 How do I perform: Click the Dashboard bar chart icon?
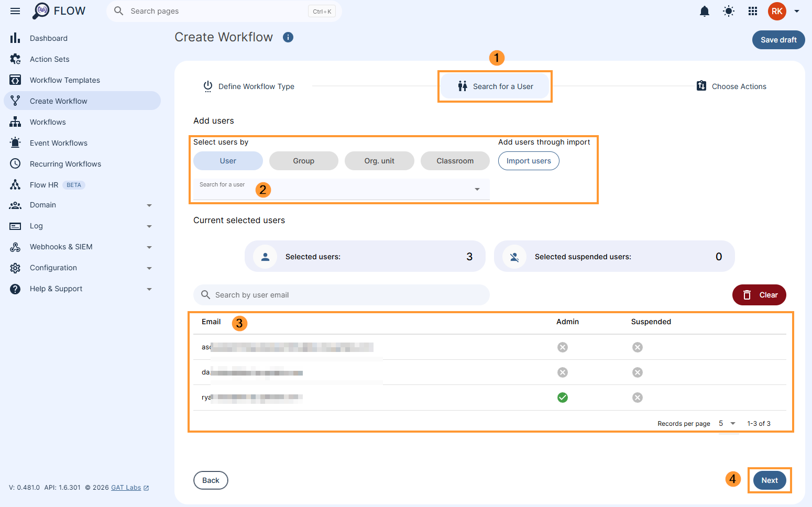point(15,38)
